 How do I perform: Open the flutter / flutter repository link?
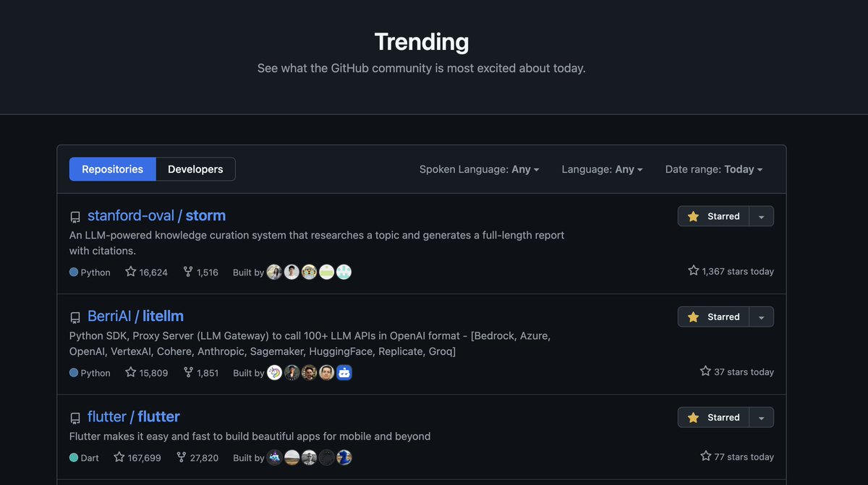pyautogui.click(x=134, y=416)
